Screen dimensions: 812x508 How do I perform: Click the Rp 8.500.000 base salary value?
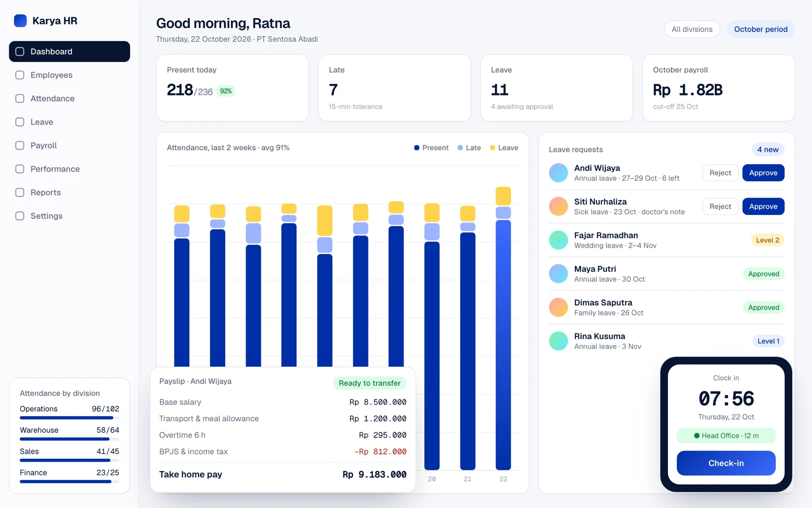[378, 402]
